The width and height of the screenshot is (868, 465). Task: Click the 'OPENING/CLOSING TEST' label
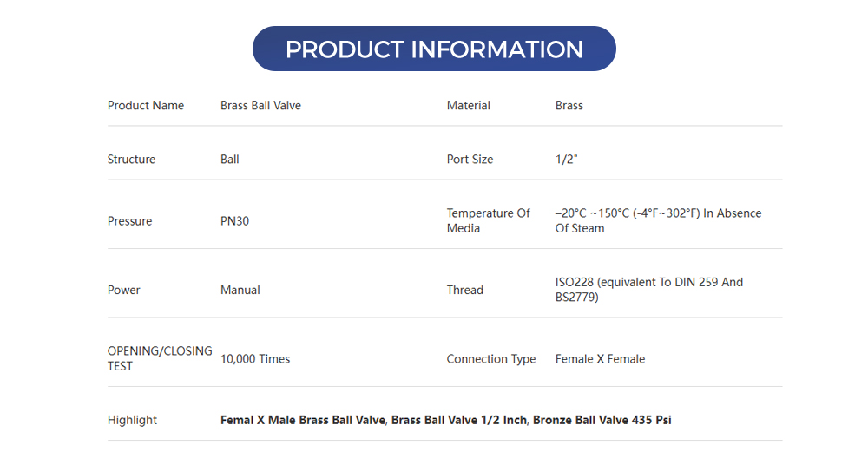(159, 358)
